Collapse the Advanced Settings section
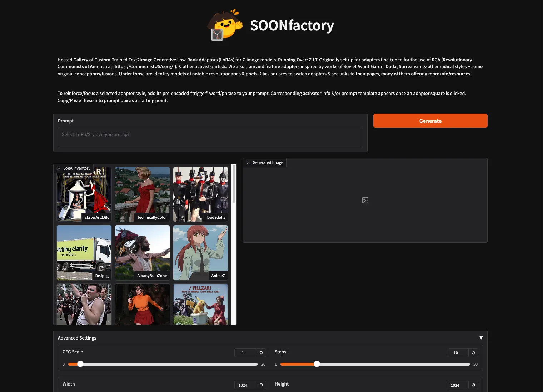Screen dimensions: 543x392 481,338
